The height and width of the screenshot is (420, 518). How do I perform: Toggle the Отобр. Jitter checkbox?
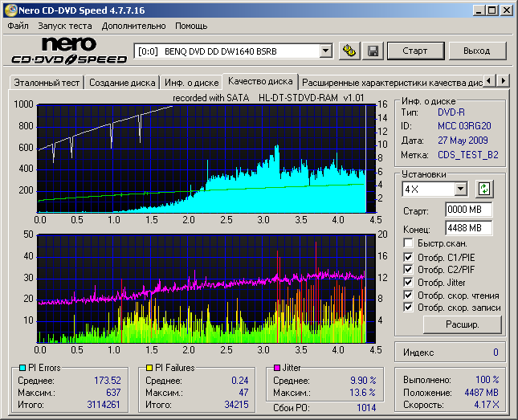[408, 282]
